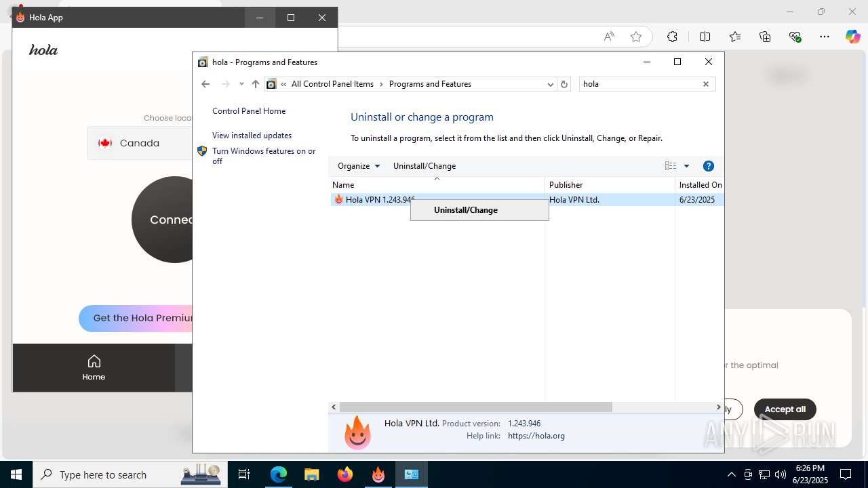
Task: Click Accept all cookies button in browser
Action: point(785,409)
